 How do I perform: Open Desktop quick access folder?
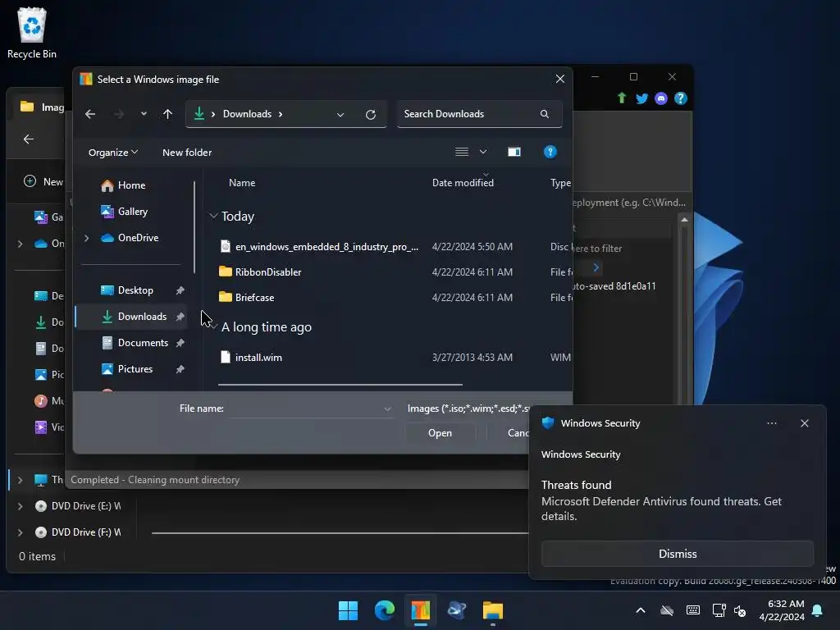[x=135, y=290]
